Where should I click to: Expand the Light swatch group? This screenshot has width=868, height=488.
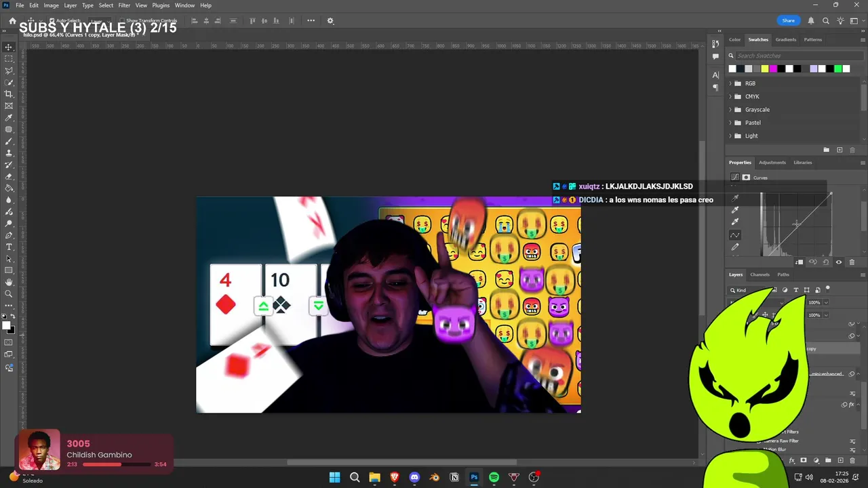(x=730, y=136)
